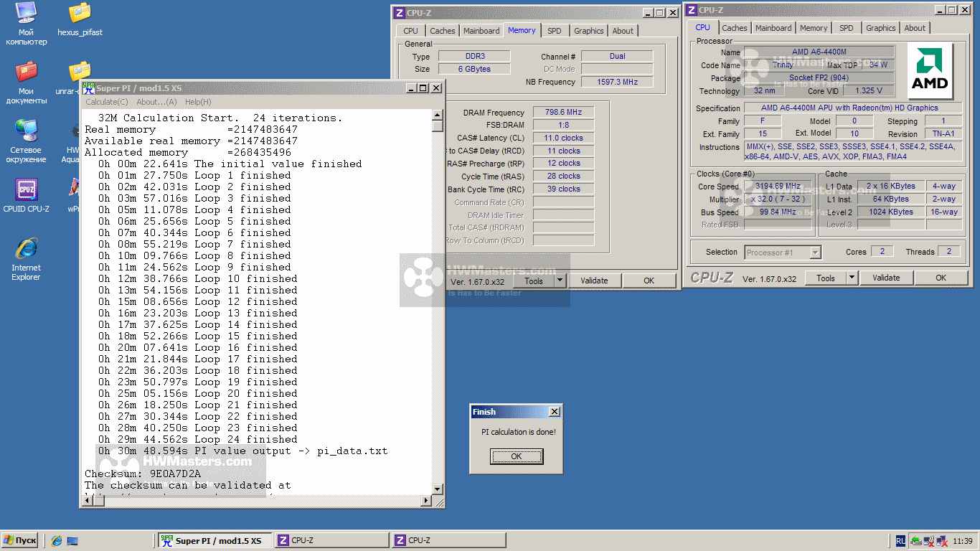Click the 'Checksum: 9E0A7D2A' line
This screenshot has width=980, height=551.
tap(143, 474)
